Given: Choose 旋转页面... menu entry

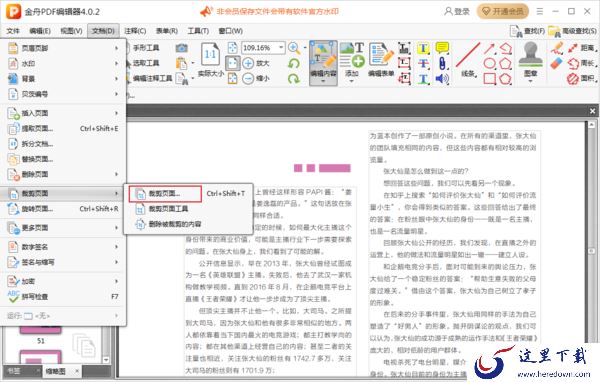Looking at the screenshot, I should pos(64,209).
